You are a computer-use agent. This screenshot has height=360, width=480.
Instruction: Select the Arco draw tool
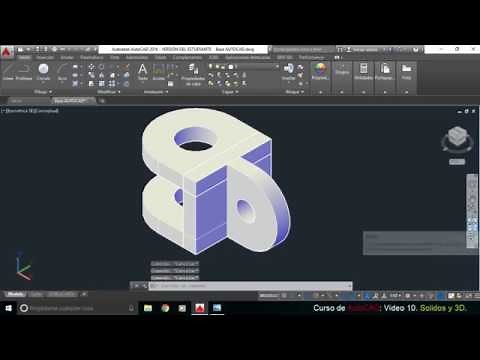[62, 72]
